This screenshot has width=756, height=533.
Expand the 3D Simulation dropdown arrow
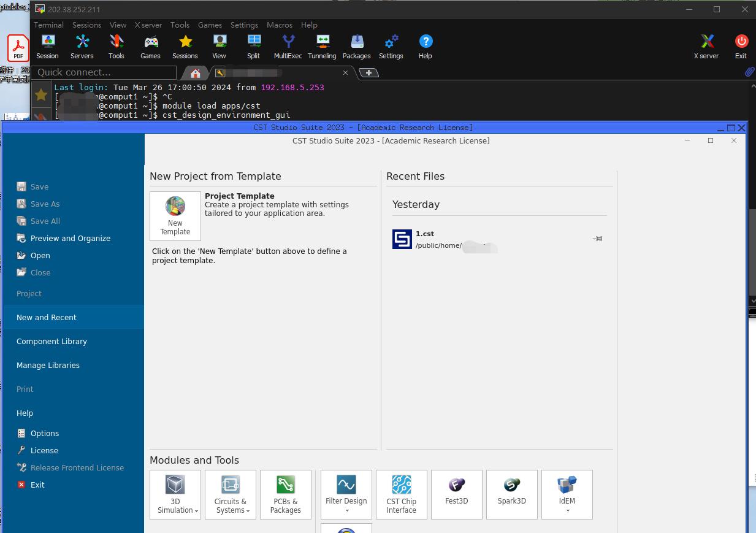point(196,511)
